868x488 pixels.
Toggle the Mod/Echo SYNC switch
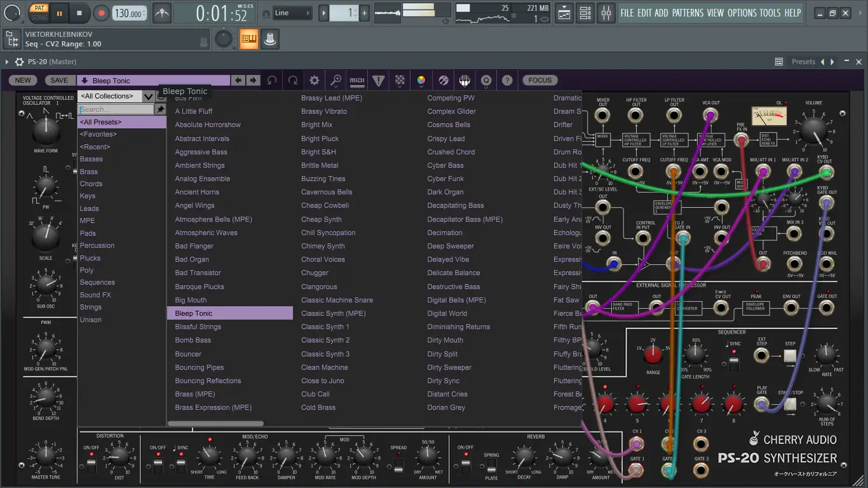pyautogui.click(x=180, y=464)
